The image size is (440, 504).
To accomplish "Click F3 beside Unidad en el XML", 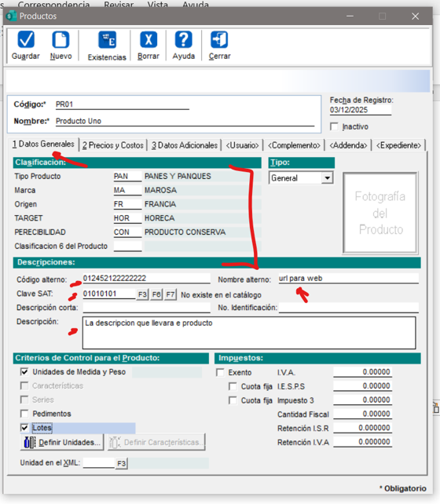I will tap(122, 463).
